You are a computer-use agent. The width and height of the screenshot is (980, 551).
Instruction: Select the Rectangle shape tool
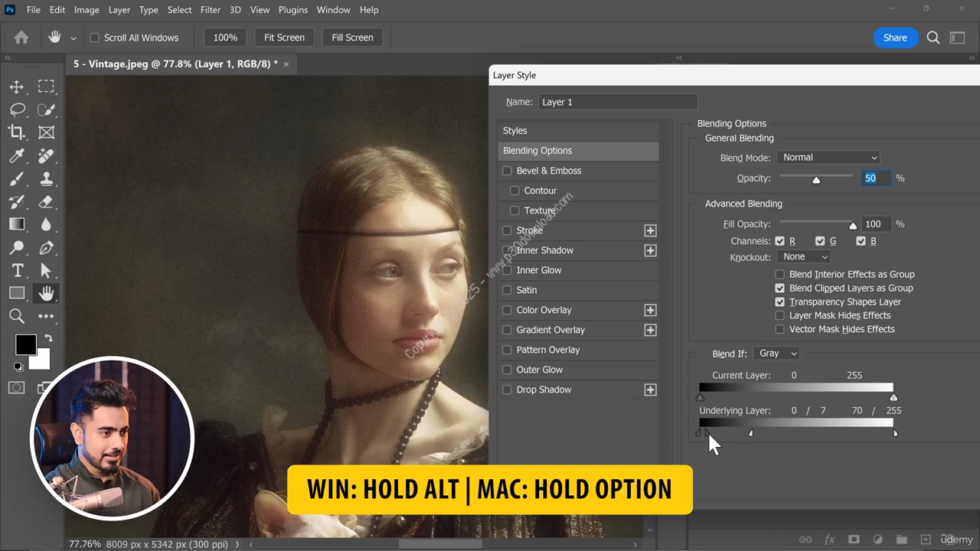click(x=17, y=293)
